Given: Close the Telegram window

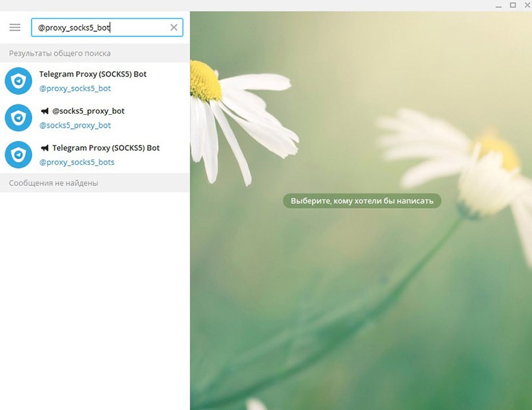Looking at the screenshot, I should click(x=525, y=5).
